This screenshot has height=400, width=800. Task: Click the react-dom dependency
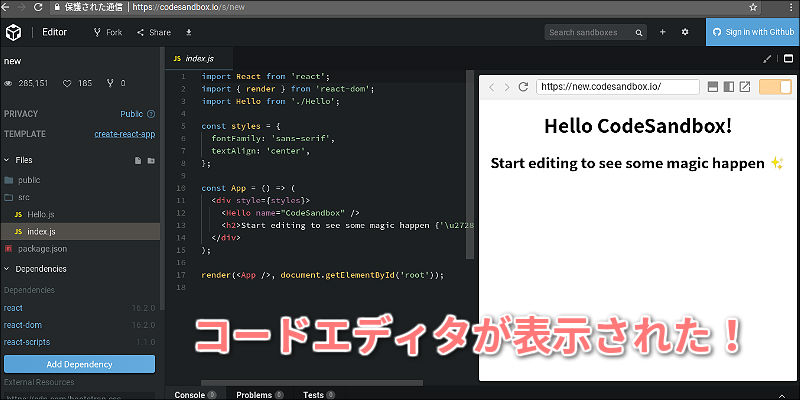tap(22, 325)
